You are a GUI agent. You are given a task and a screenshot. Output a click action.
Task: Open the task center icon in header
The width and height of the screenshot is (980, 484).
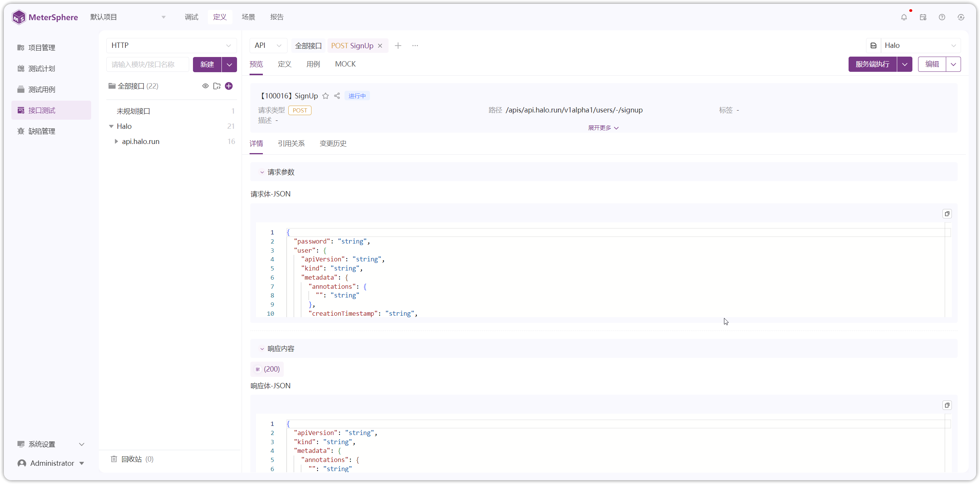point(923,17)
